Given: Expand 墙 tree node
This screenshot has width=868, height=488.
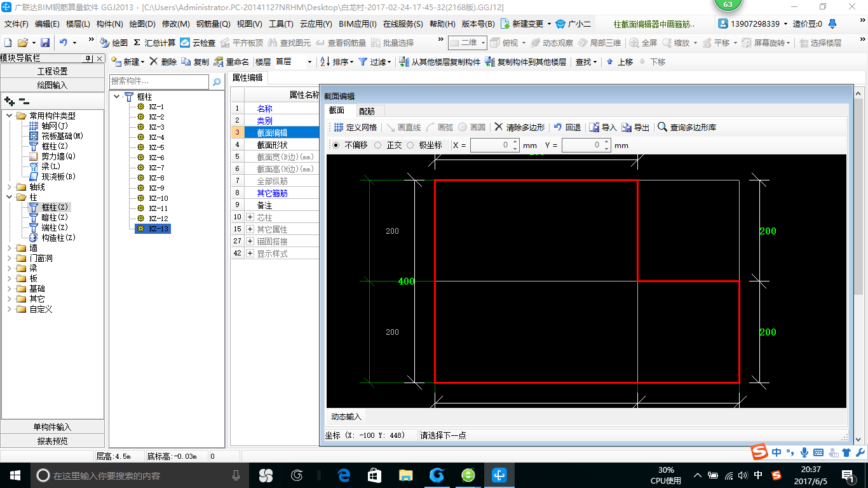Looking at the screenshot, I should (x=10, y=248).
